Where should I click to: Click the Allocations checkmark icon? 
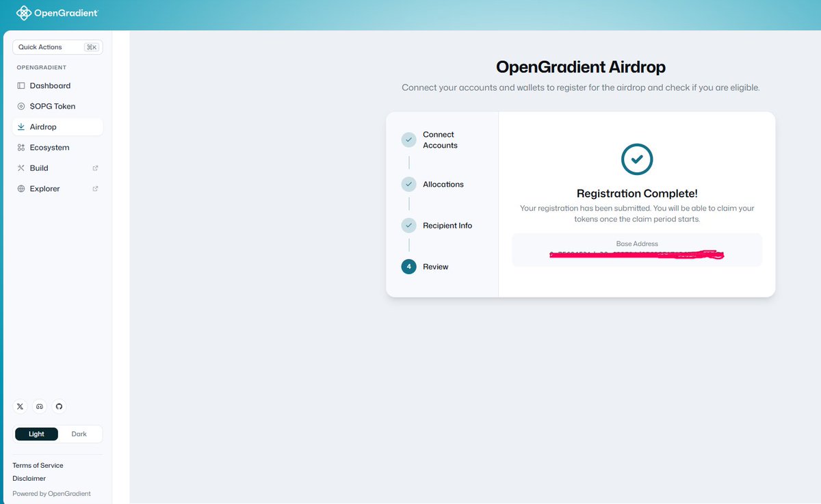click(408, 184)
